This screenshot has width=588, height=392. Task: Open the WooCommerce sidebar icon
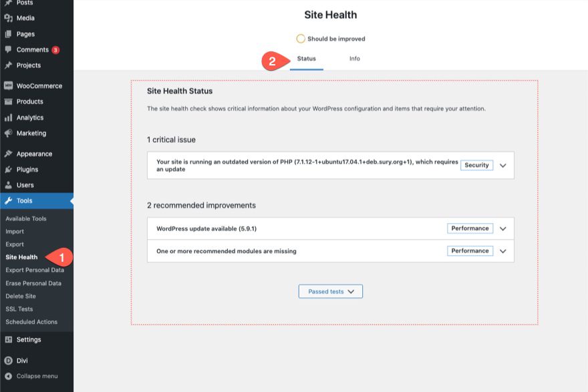tap(9, 85)
